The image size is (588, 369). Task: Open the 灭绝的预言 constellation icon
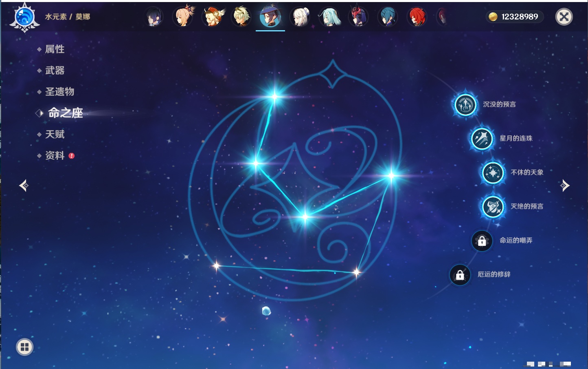[493, 207]
